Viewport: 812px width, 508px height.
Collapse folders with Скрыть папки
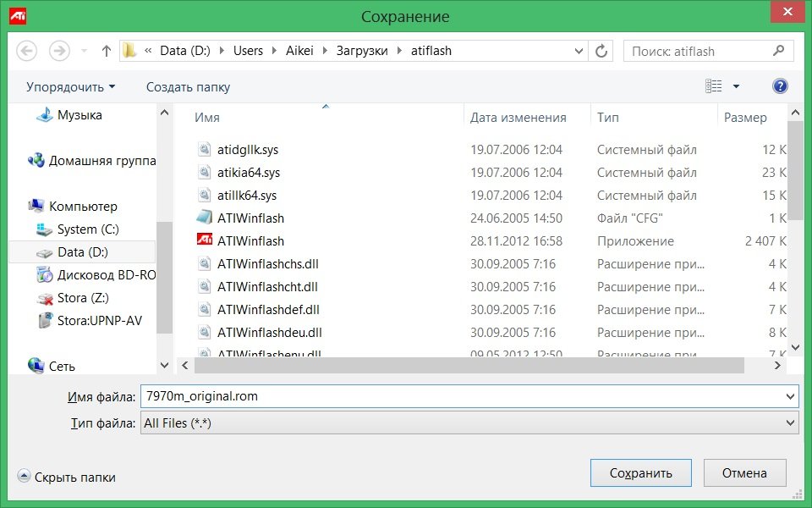coord(66,477)
